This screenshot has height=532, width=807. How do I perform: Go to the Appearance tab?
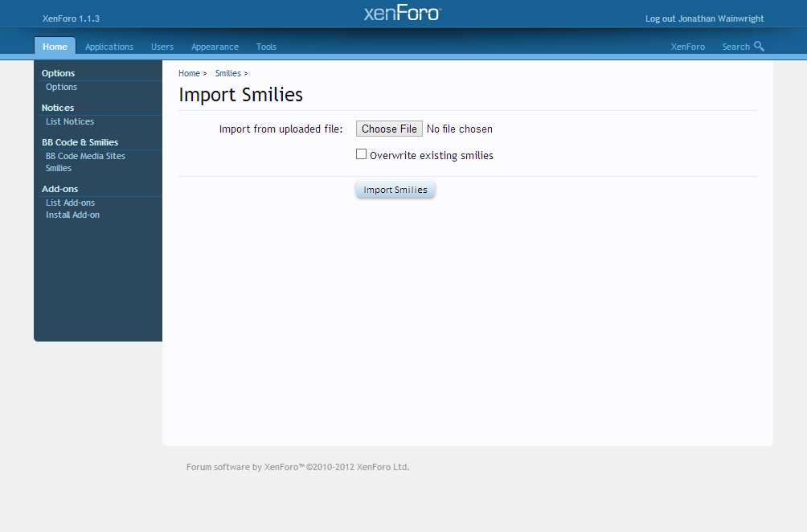tap(215, 47)
